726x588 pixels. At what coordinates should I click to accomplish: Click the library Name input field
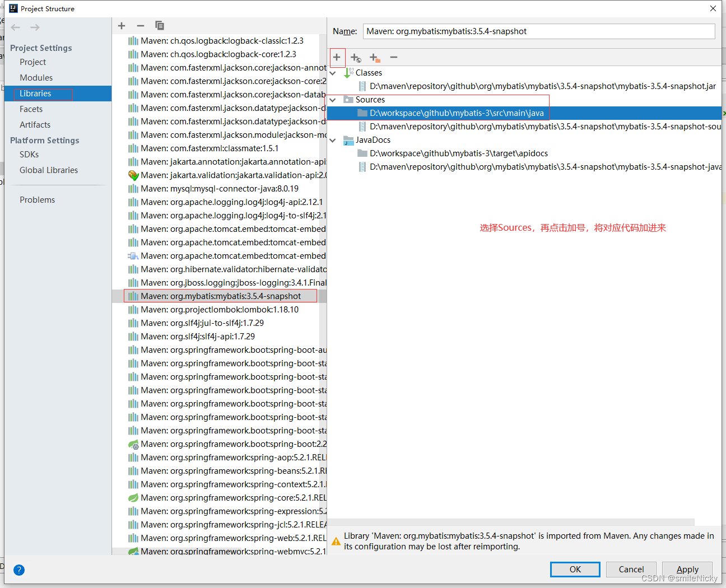coord(539,31)
